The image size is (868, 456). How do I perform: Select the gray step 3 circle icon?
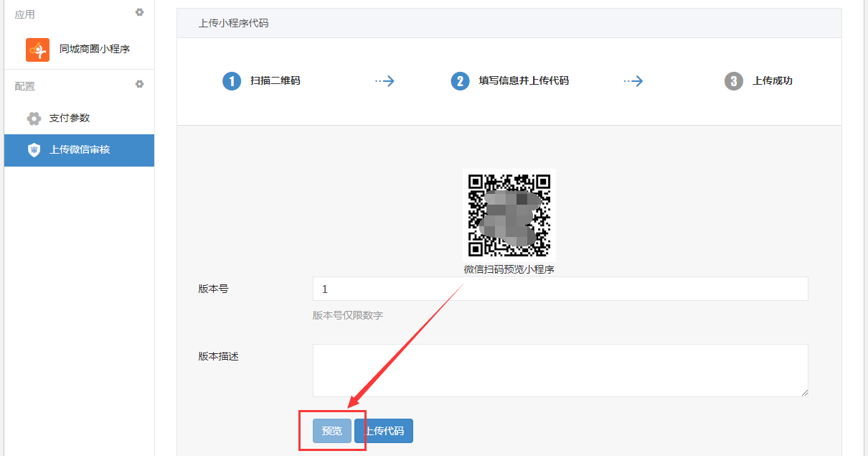733,81
